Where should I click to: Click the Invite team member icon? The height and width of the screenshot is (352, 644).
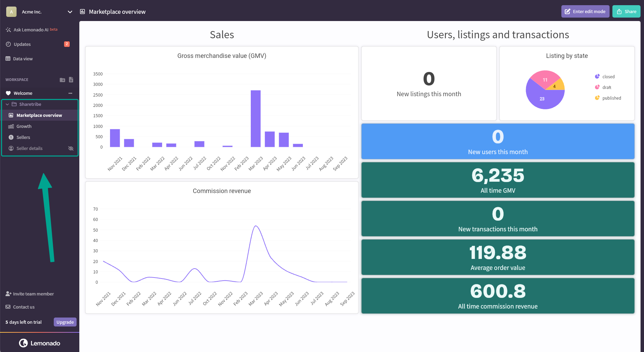point(8,294)
